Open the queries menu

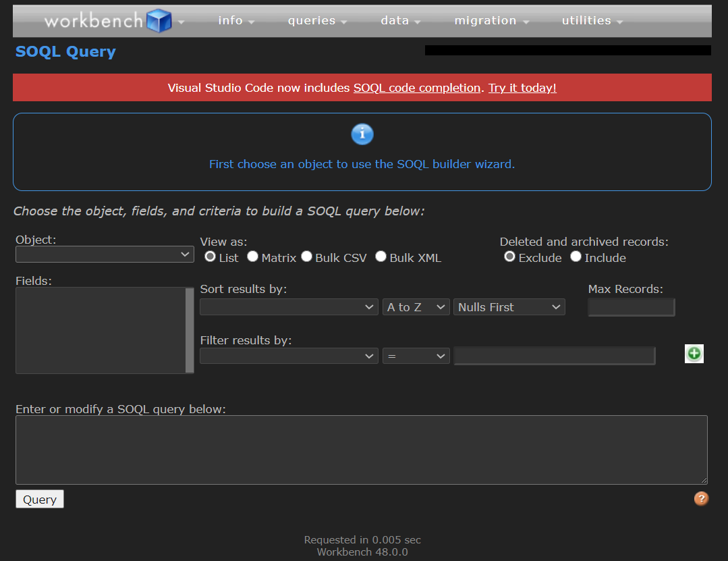point(312,20)
